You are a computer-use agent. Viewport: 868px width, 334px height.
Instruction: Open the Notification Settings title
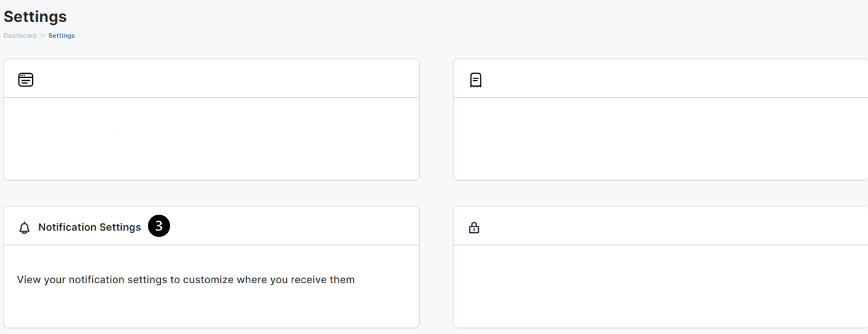tap(89, 227)
